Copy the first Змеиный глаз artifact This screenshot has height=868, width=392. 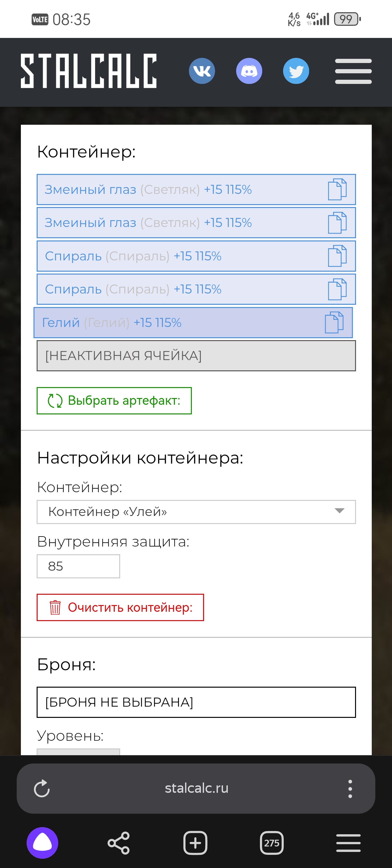tap(337, 189)
